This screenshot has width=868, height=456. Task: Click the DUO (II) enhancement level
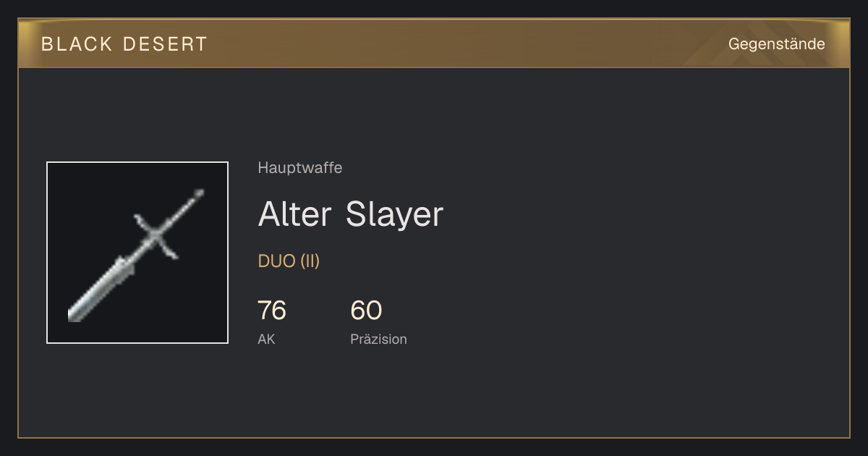click(289, 261)
